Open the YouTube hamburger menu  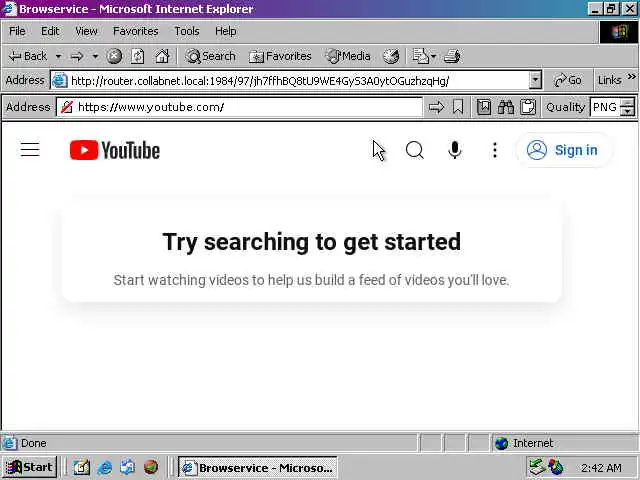coord(30,150)
